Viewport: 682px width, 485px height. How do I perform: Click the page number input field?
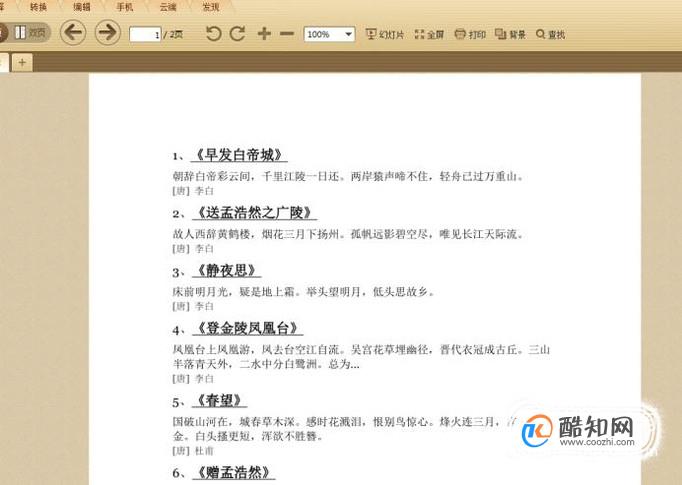click(145, 34)
